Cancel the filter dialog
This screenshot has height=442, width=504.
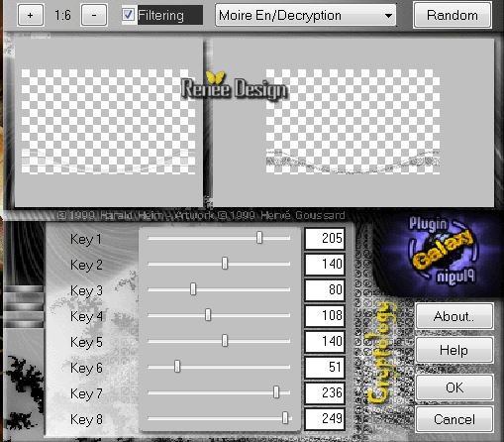coord(454,419)
